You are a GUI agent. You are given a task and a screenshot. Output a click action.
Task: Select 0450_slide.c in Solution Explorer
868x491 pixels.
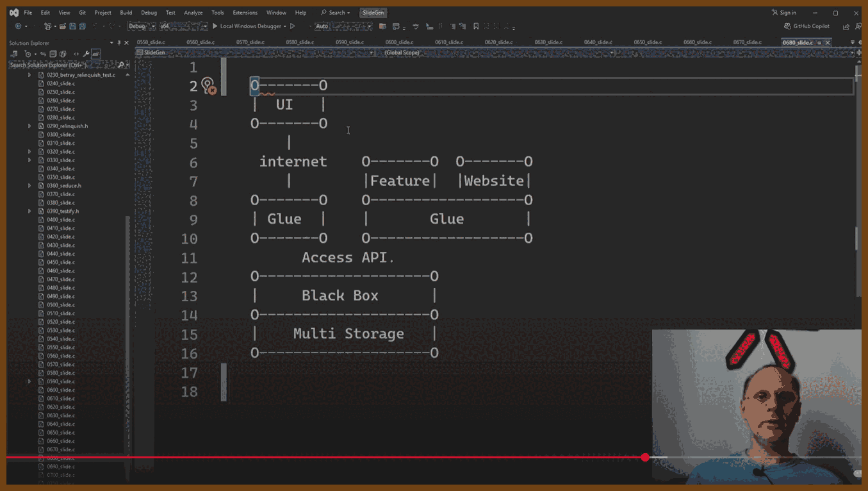pyautogui.click(x=61, y=262)
